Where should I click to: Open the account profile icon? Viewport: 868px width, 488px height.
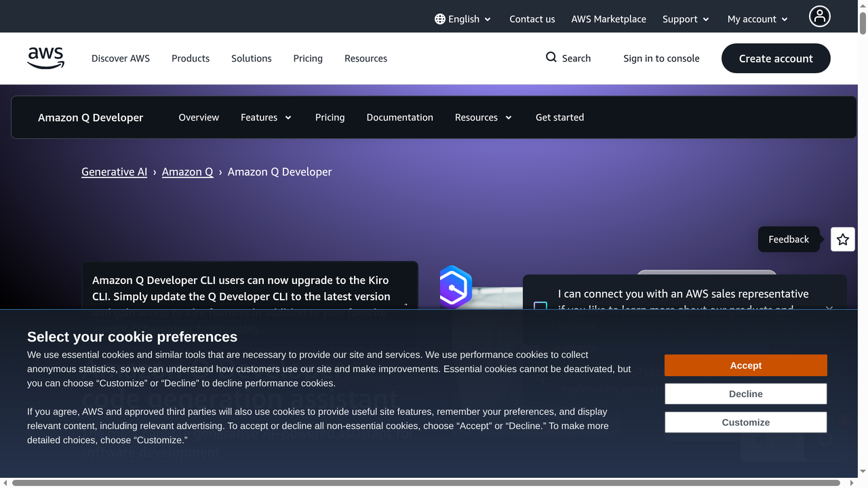coord(819,16)
